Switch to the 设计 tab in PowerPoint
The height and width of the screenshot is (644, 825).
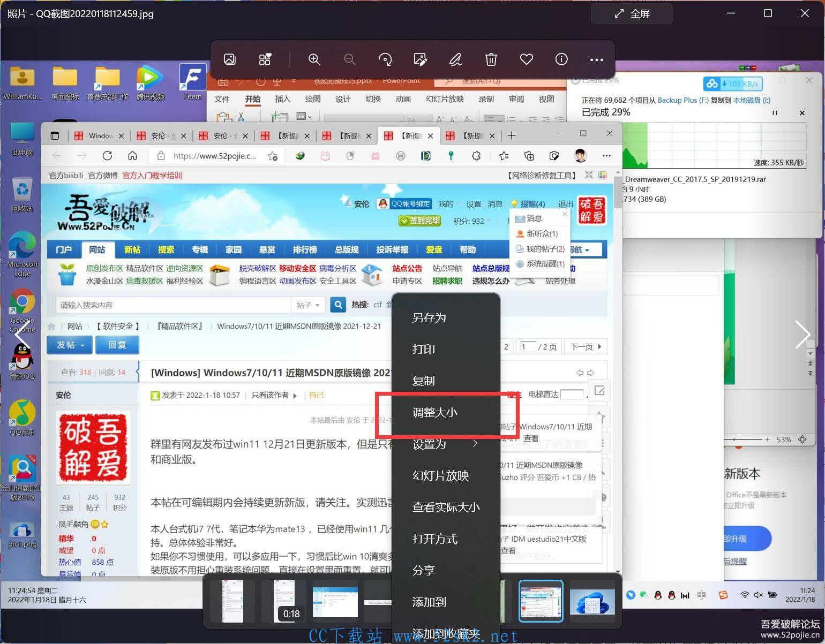tap(343, 99)
